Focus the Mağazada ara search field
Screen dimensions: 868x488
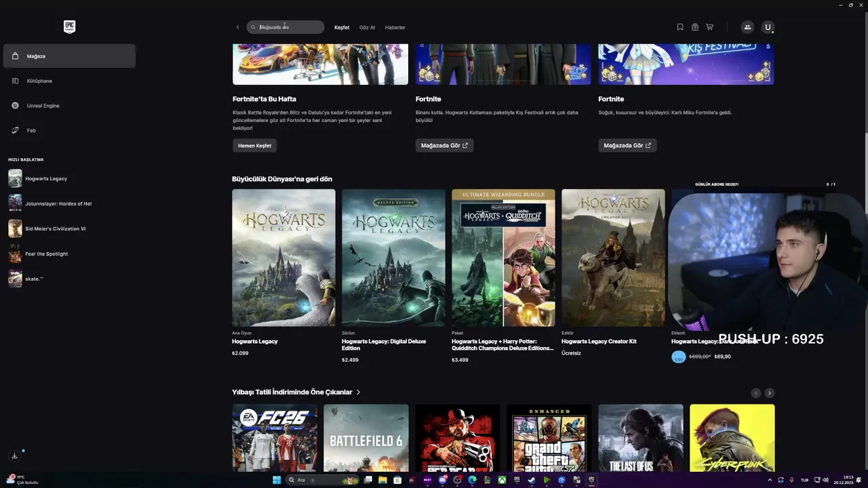tap(285, 27)
